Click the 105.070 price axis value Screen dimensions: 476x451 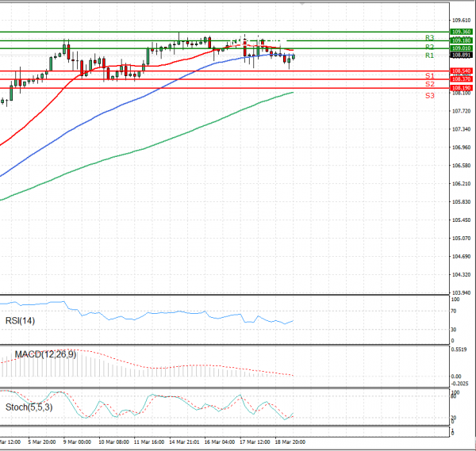[462, 239]
